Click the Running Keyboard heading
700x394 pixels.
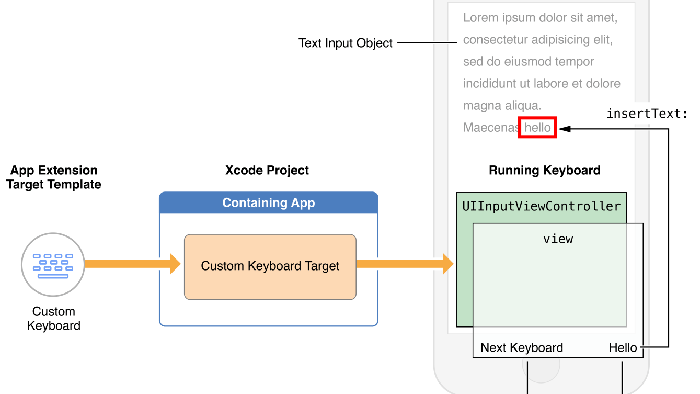(544, 170)
